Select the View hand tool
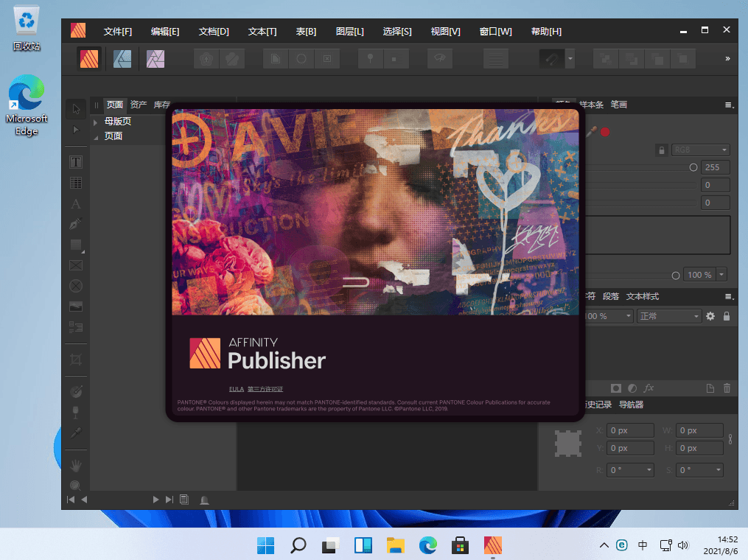 tap(76, 465)
